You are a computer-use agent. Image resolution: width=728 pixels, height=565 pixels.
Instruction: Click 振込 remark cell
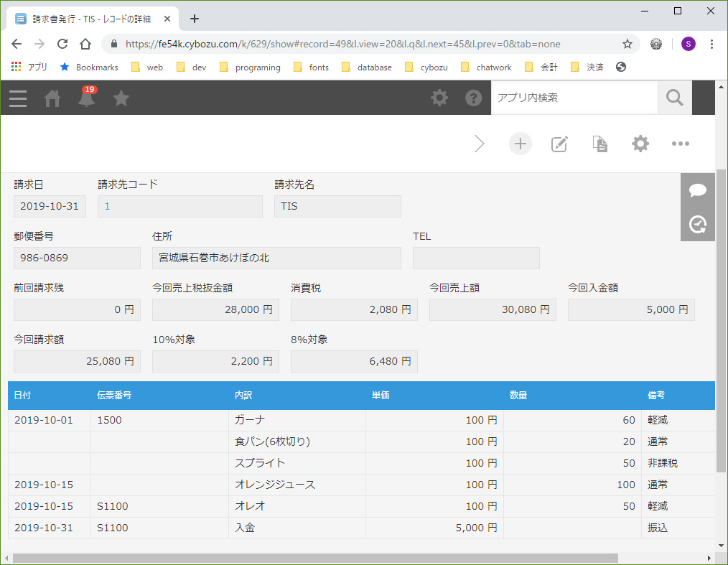pyautogui.click(x=678, y=528)
